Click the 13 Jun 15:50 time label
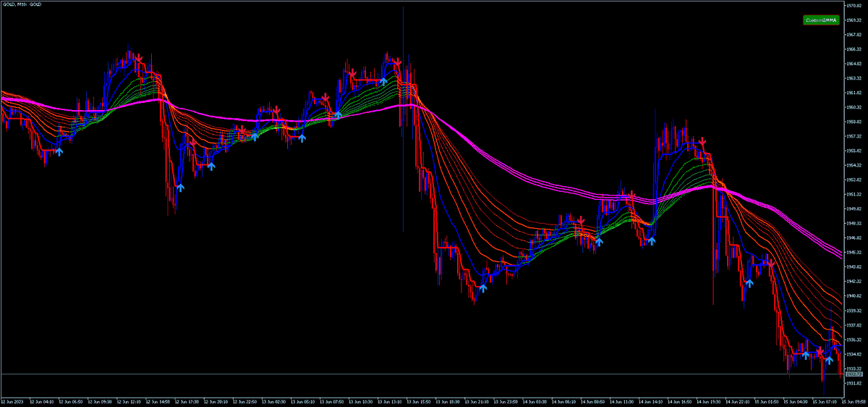Image resolution: width=868 pixels, height=407 pixels. coord(418,400)
